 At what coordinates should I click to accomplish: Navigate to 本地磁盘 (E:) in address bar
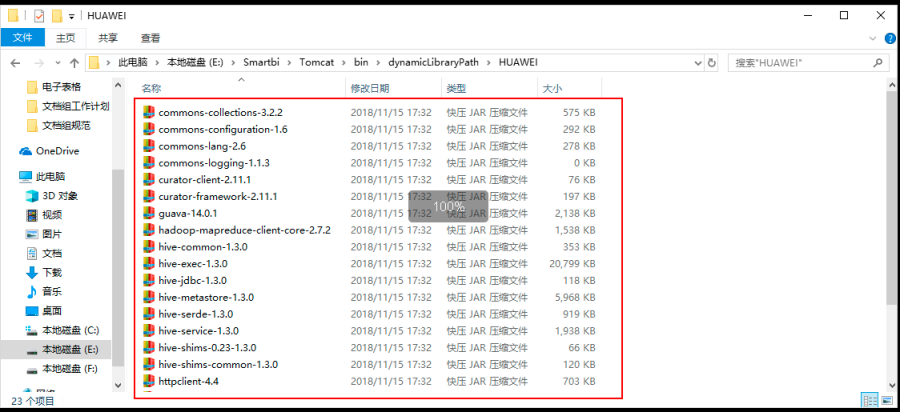coord(195,63)
